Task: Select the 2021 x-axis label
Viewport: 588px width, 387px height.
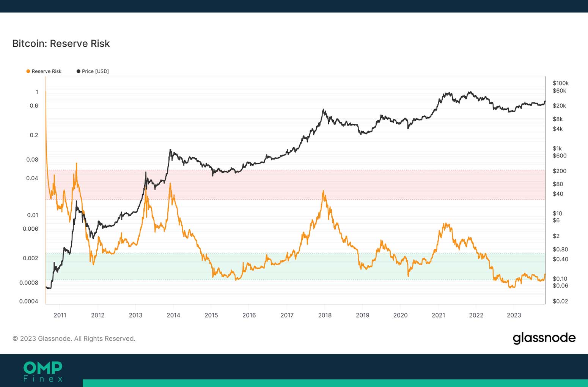Action: click(439, 315)
